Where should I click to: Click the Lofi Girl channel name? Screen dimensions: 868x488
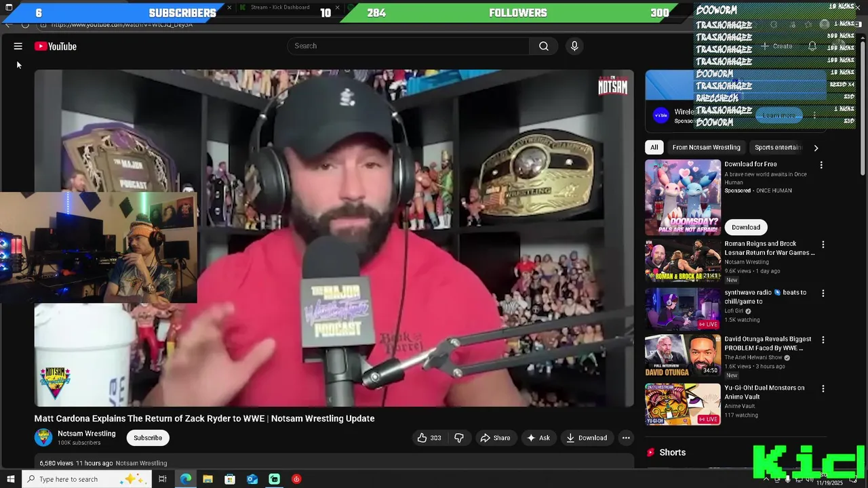(x=734, y=311)
